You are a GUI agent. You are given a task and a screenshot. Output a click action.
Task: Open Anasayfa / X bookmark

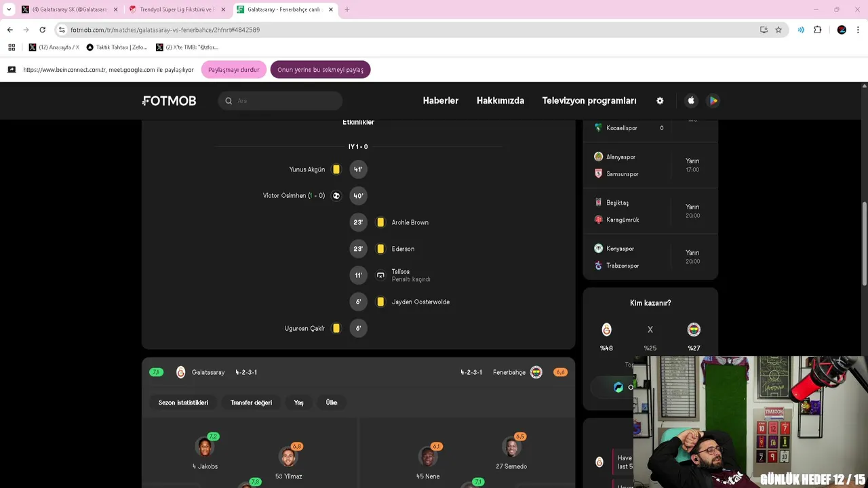click(54, 47)
